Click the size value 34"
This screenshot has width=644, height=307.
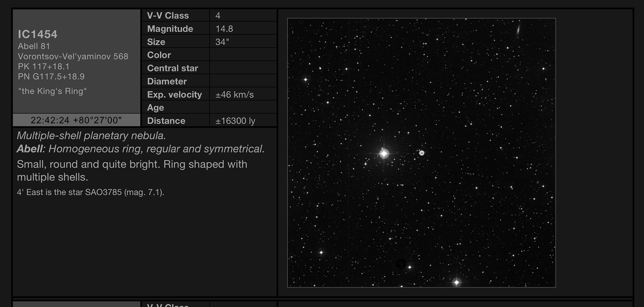click(x=222, y=42)
